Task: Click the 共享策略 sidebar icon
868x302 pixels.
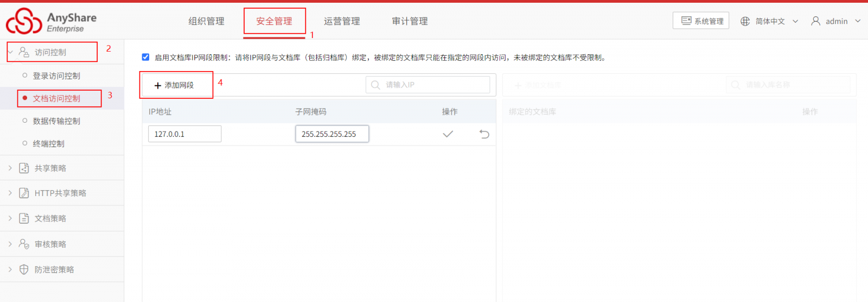Action: 24,168
